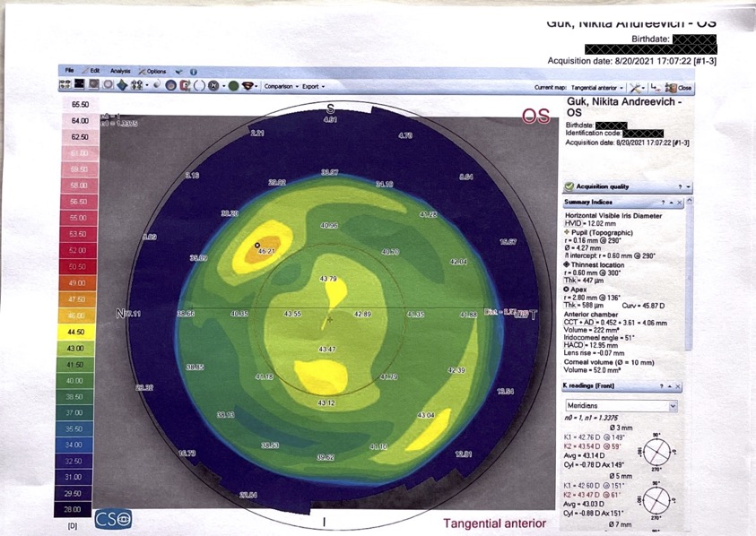Click help question mark on Acquisition quality
Image resolution: width=756 pixels, height=536 pixels.
point(680,187)
